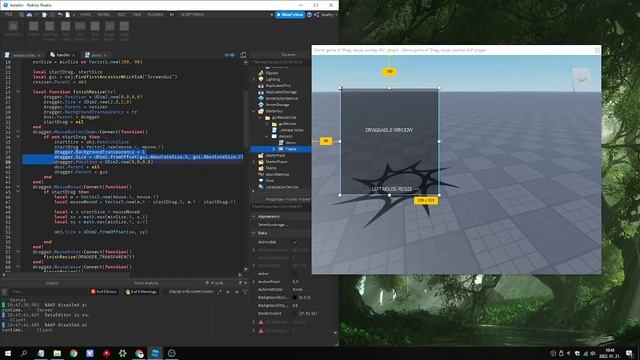The width and height of the screenshot is (640, 360).
Task: Open File Explorer from the taskbar
Action: click(x=57, y=353)
